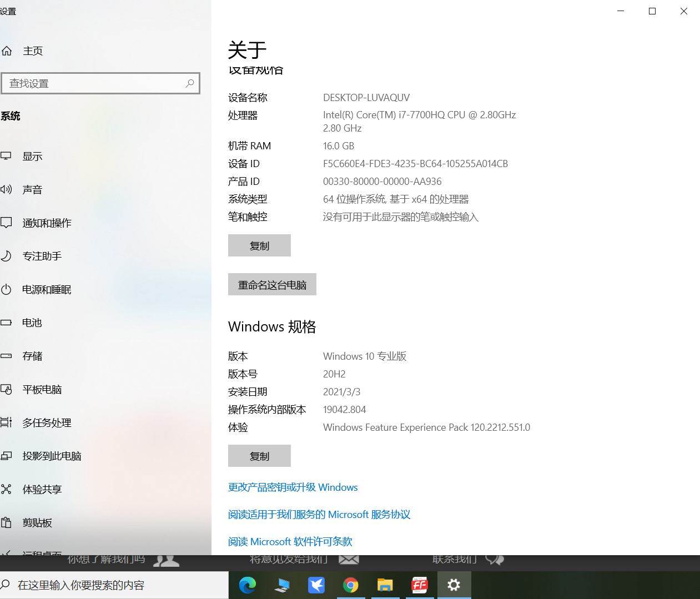Open Focus assist (专注助手) moon icon
This screenshot has height=599, width=700.
(x=6, y=256)
